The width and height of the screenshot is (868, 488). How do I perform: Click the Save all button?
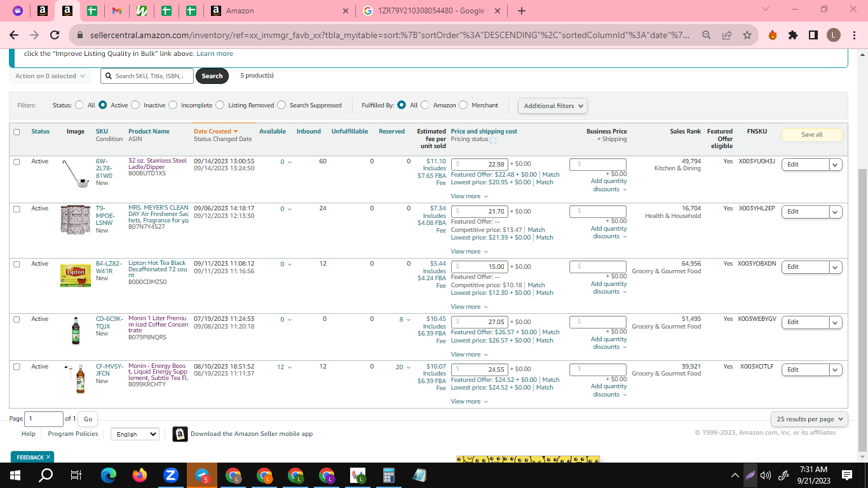point(811,135)
